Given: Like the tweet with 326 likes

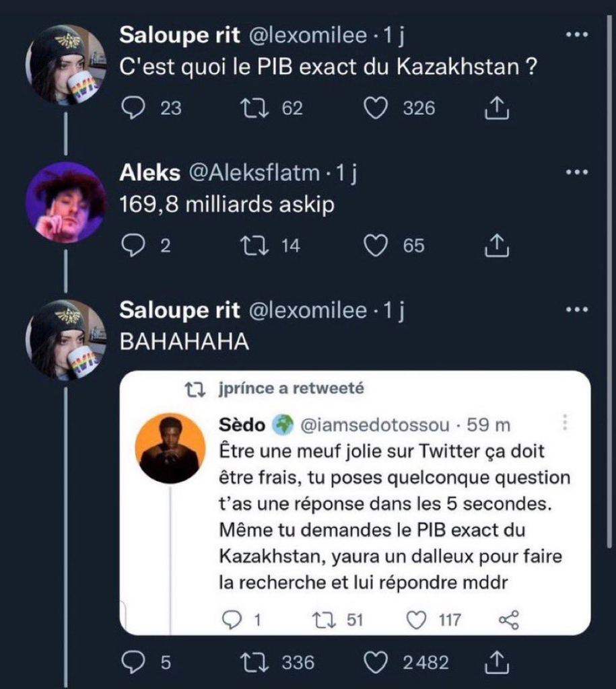Looking at the screenshot, I should [374, 108].
